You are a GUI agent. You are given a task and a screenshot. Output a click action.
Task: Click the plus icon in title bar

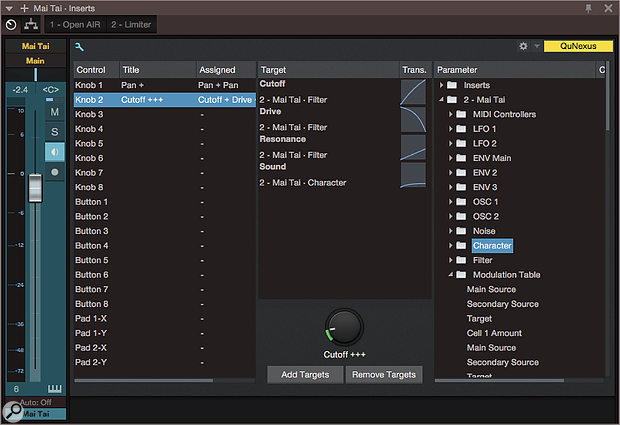[24, 8]
